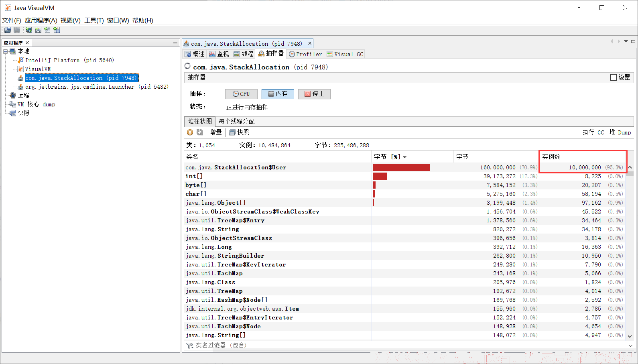Stop sampling with 停止 button
638x364 pixels.
(x=314, y=94)
